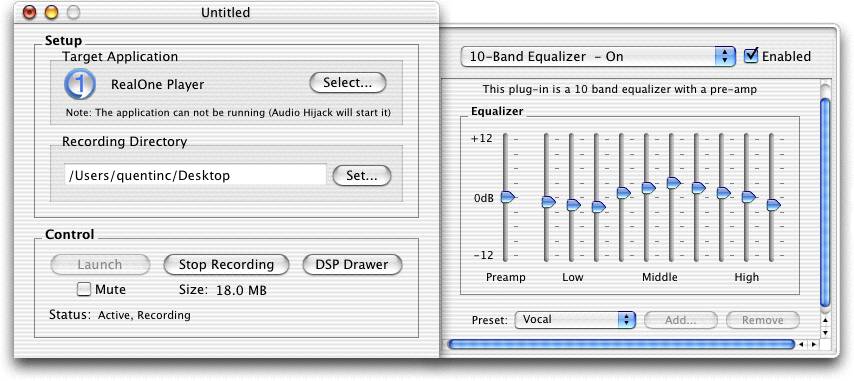854x381 pixels.
Task: Click the first Low band slider knob
Action: point(548,202)
